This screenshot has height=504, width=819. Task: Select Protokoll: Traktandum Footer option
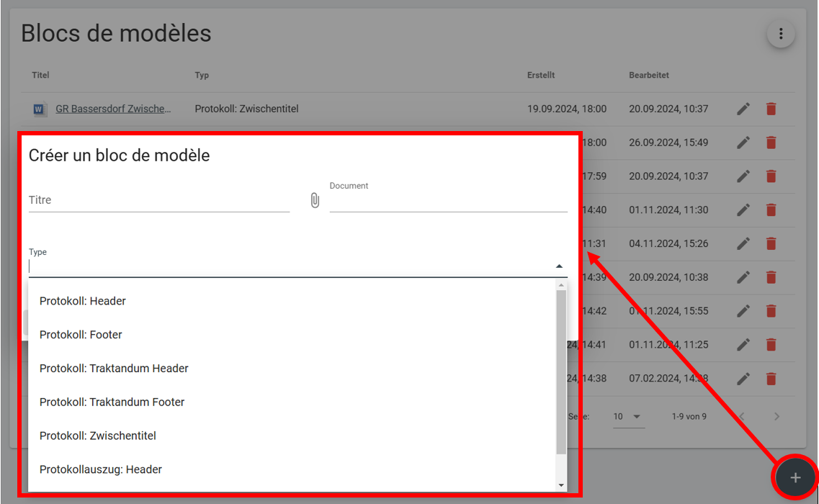112,402
